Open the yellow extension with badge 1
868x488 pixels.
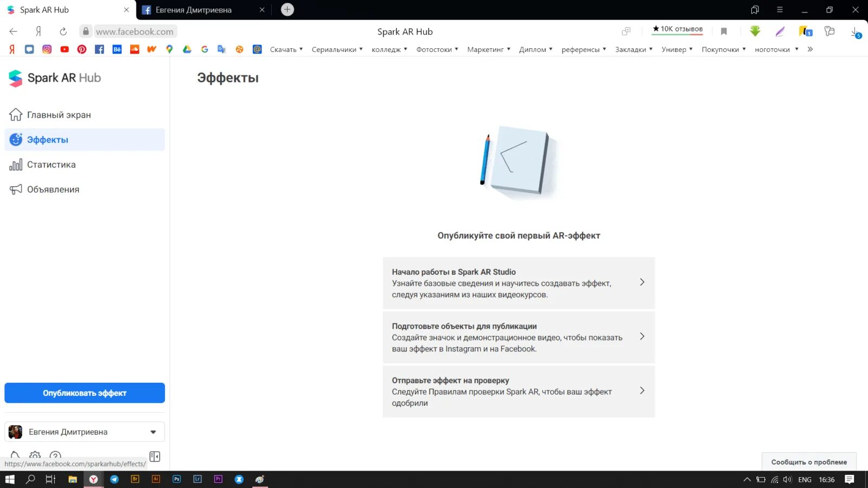(x=806, y=31)
